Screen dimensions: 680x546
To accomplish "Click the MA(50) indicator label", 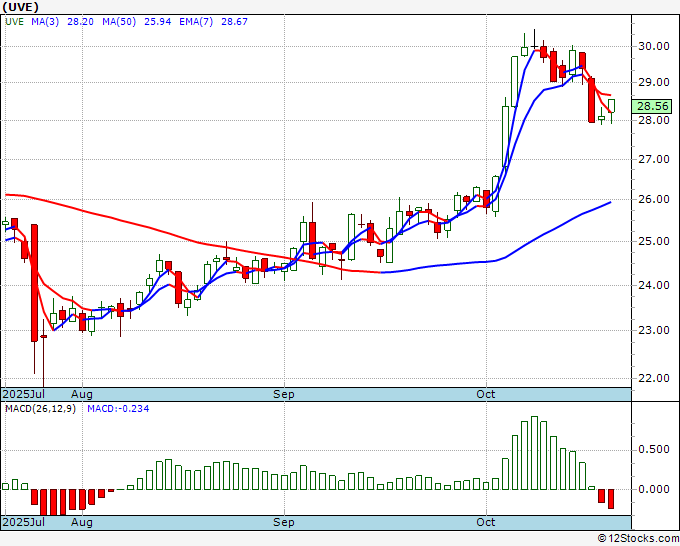I will coord(119,22).
